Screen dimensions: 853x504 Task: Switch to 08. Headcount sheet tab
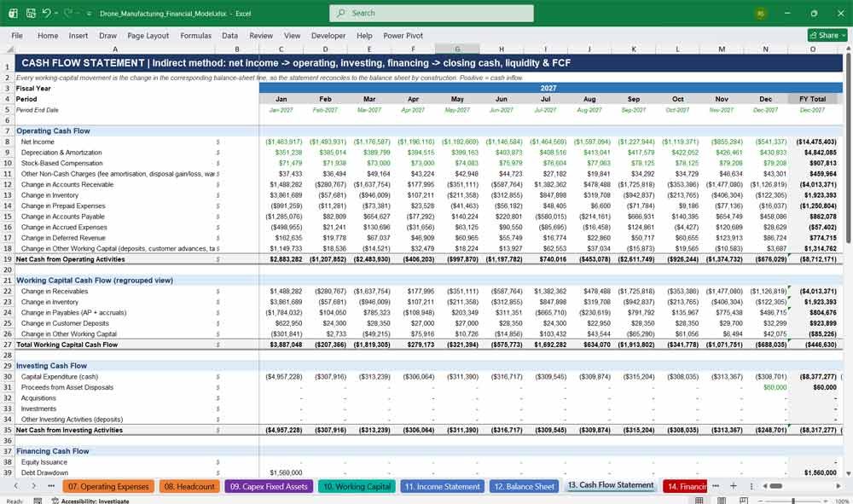coord(189,486)
